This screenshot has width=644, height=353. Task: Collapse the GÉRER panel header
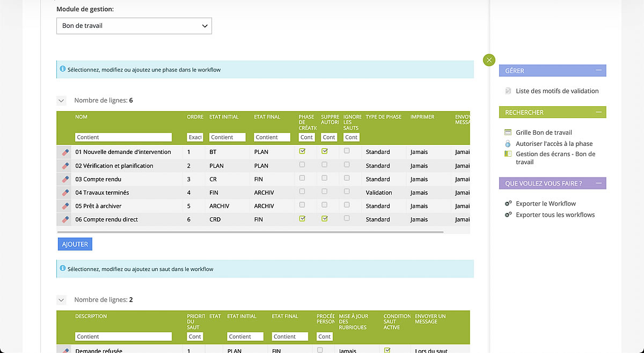[x=598, y=70]
